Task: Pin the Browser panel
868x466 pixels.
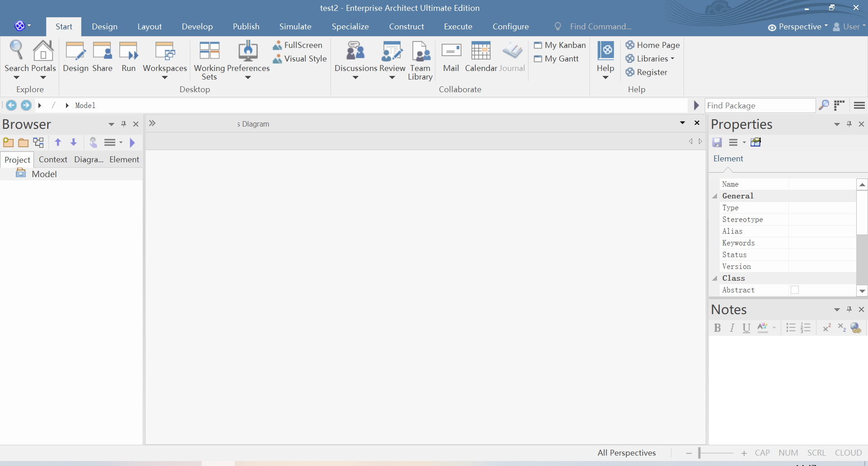Action: 123,124
